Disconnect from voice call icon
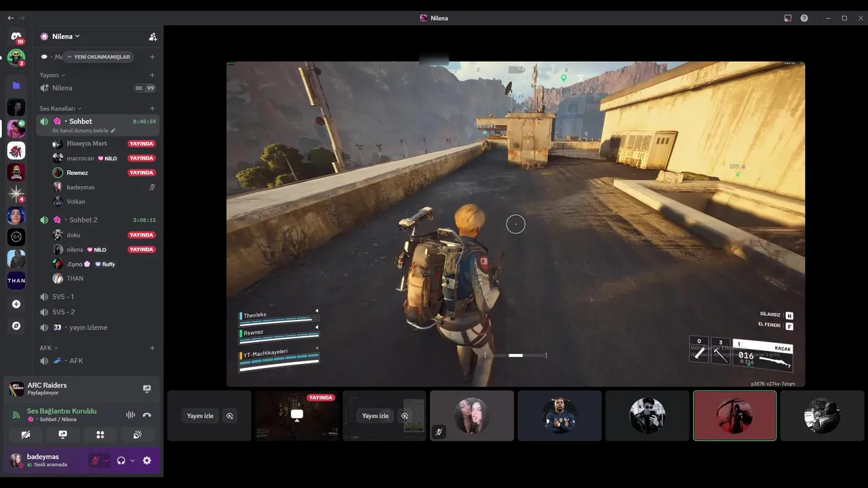The image size is (868, 488). coord(146,415)
